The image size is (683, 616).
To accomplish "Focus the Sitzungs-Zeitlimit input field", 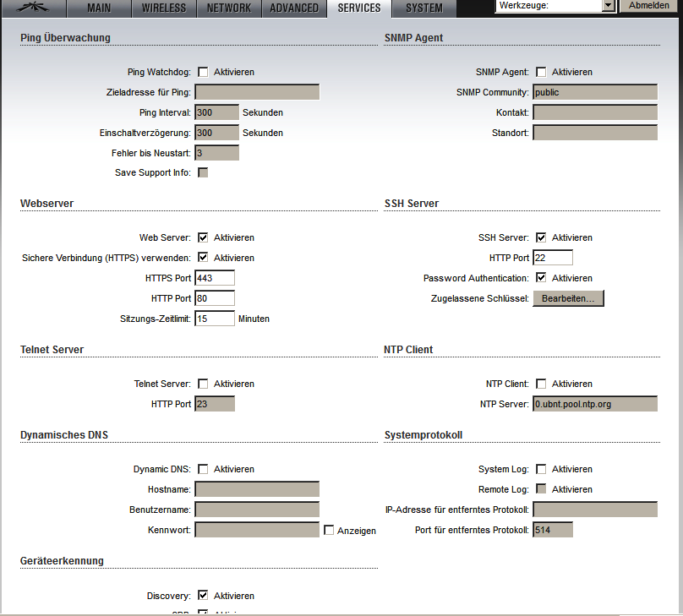I will (x=215, y=319).
